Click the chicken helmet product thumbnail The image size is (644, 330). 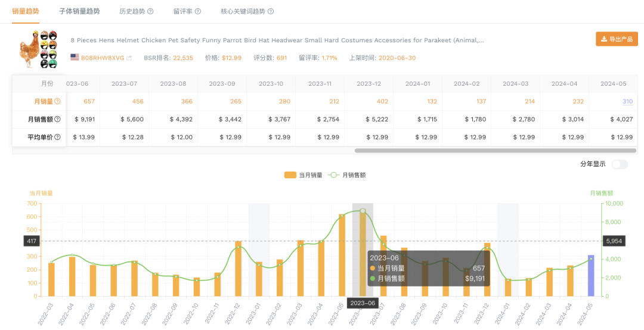tap(39, 49)
